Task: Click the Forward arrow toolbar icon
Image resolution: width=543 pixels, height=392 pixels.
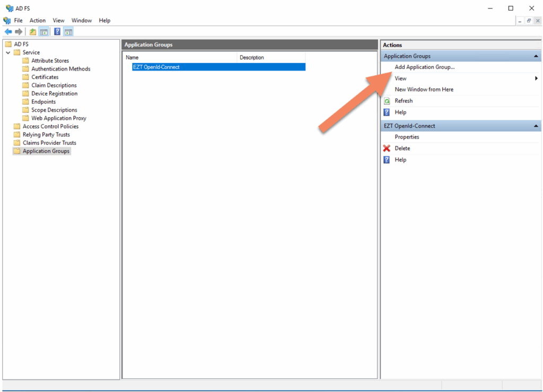Action: point(19,32)
